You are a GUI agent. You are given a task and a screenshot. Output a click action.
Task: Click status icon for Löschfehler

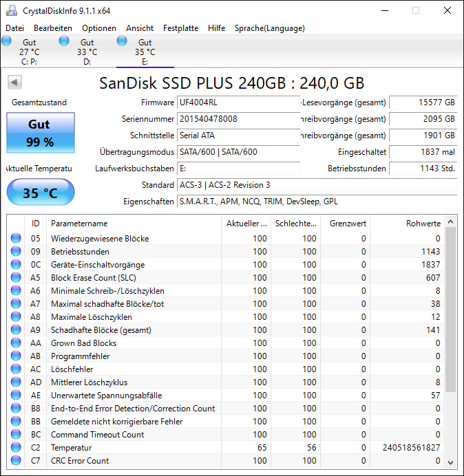16,369
